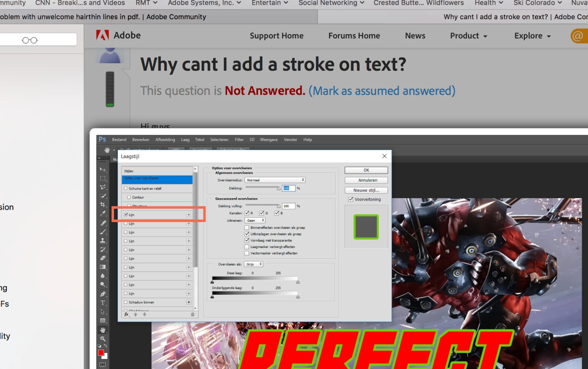Open the Bestand menu in Photoshop

pyautogui.click(x=119, y=139)
